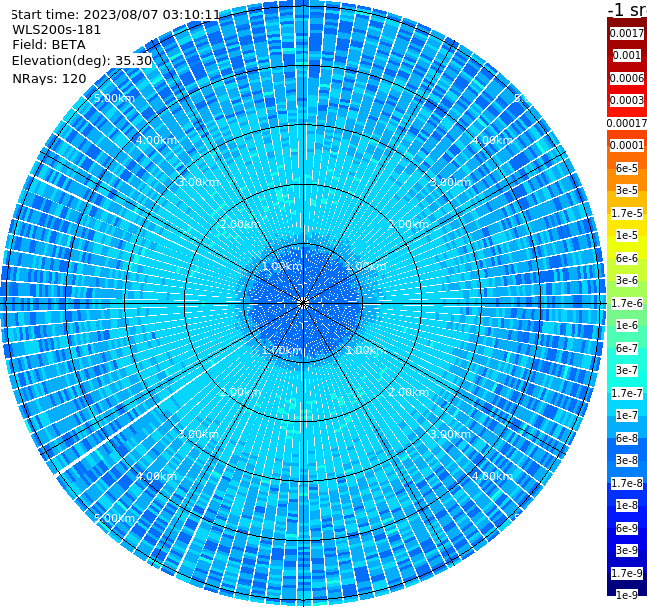Screen dimensions: 647x607
Task: Click the plot center where radial lines meet
Action: [x=303, y=303]
